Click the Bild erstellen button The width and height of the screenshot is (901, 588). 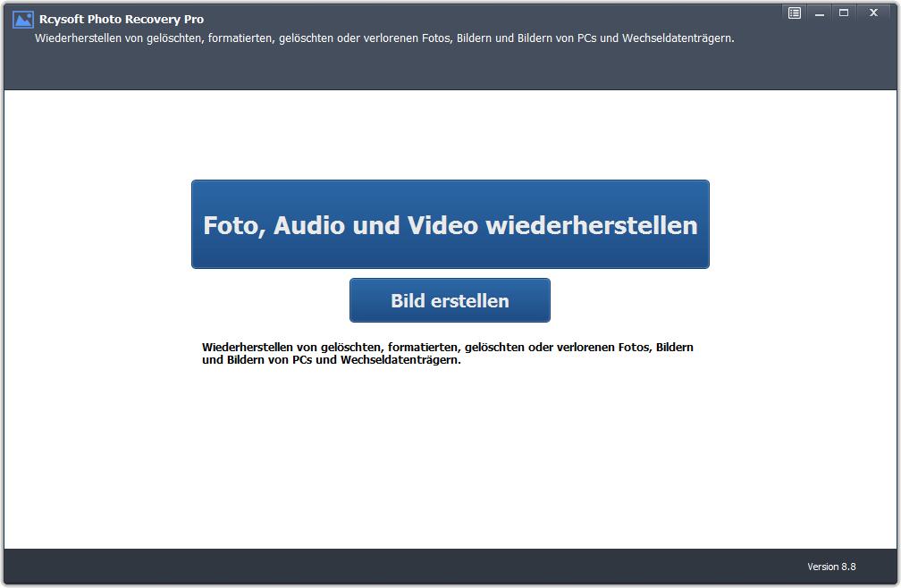[450, 300]
